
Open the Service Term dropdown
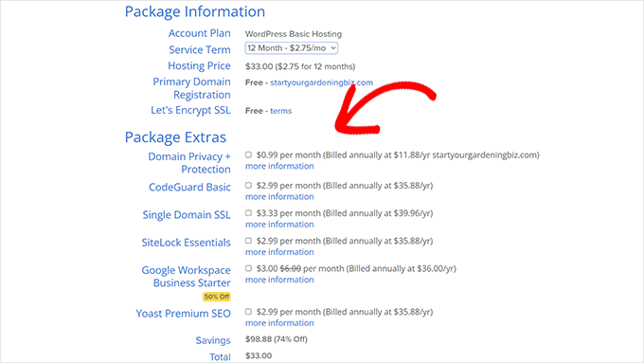(291, 48)
